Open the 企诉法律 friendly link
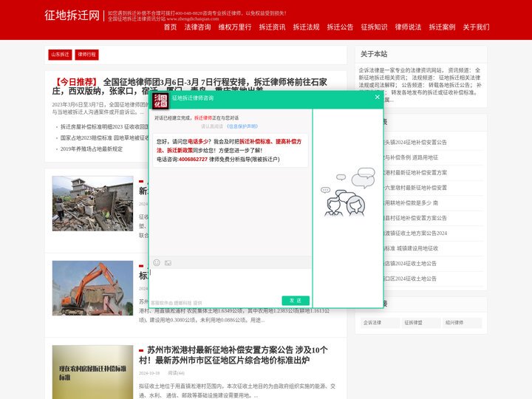This screenshot has width=532, height=399. (x=380, y=323)
